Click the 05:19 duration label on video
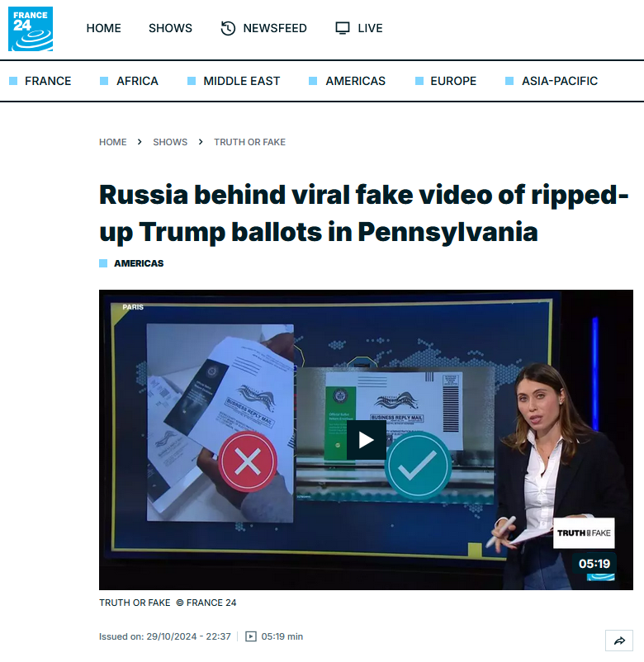The height and width of the screenshot is (662, 644). pos(594,564)
